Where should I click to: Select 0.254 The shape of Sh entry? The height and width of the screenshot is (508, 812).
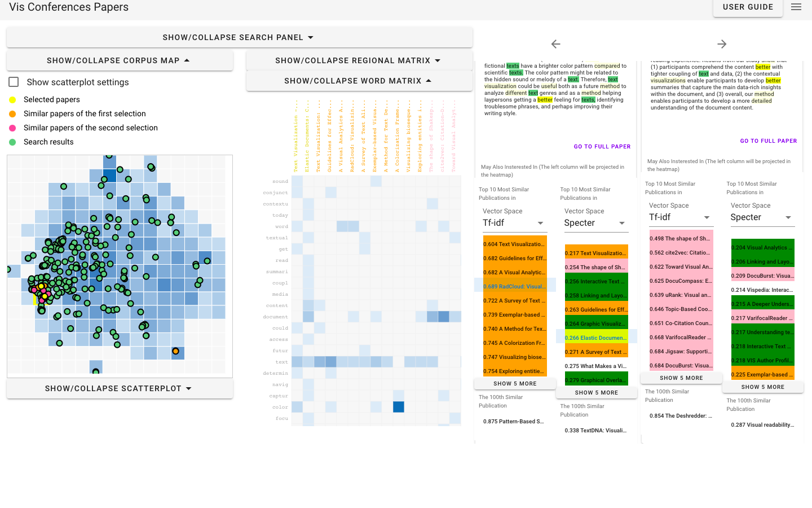click(596, 268)
